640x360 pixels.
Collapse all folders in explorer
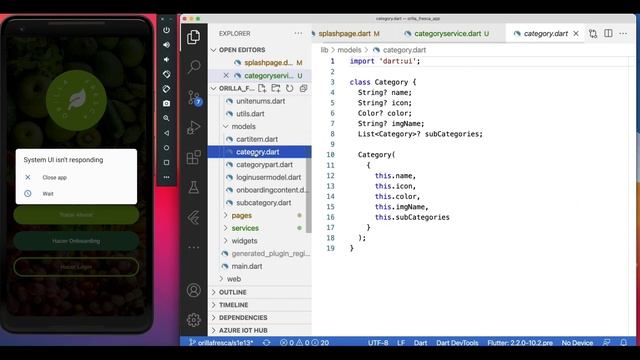click(x=303, y=88)
